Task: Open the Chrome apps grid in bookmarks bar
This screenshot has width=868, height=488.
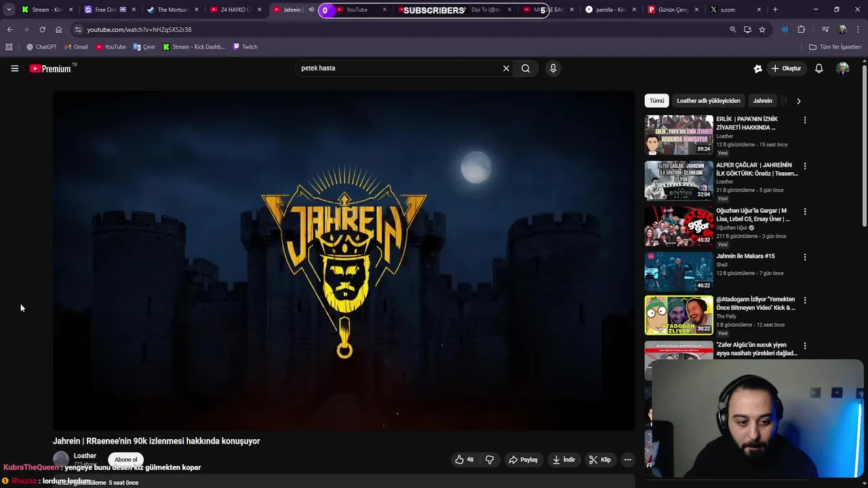Action: pos(9,47)
